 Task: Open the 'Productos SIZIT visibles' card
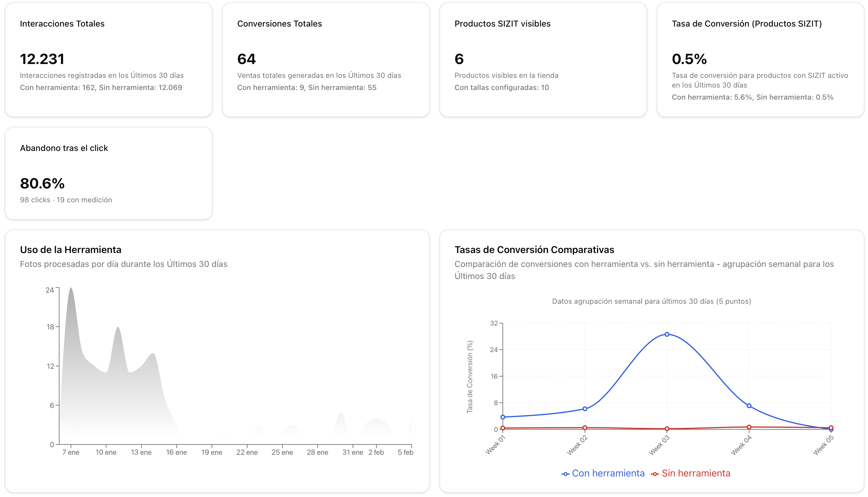(543, 58)
